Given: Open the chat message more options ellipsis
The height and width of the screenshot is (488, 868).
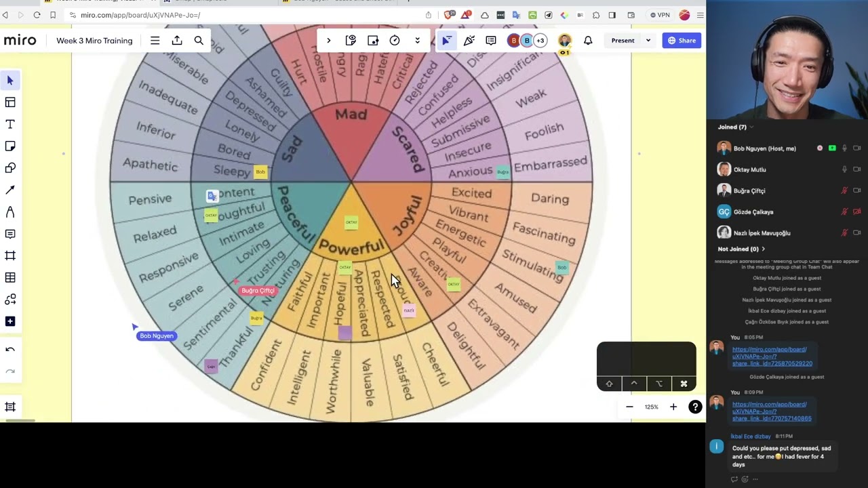Looking at the screenshot, I should coord(755,479).
